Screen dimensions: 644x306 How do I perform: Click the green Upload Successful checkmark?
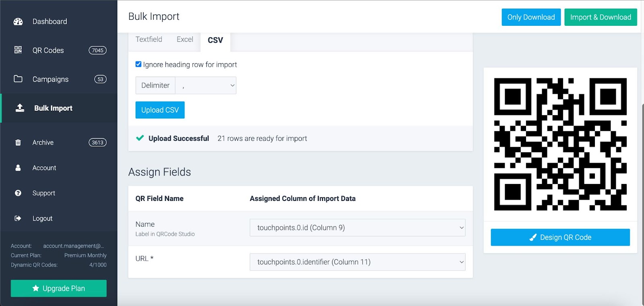(140, 138)
